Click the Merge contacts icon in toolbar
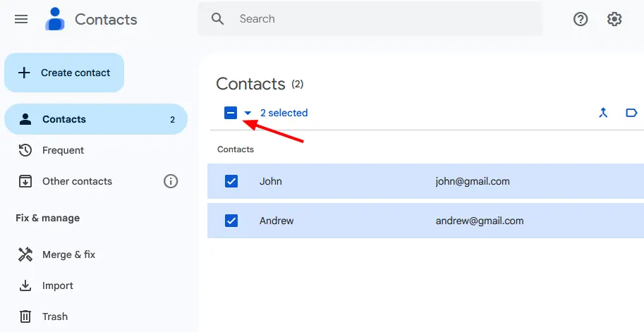 [603, 113]
